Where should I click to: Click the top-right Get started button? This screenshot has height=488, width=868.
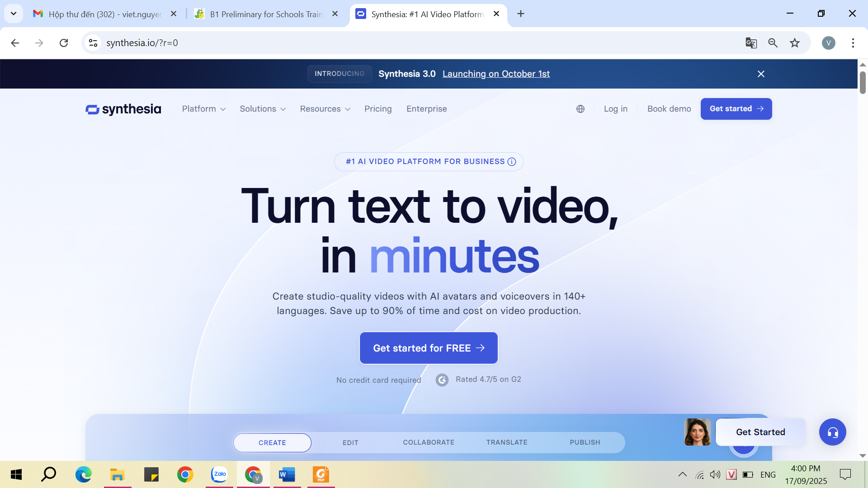pos(736,109)
